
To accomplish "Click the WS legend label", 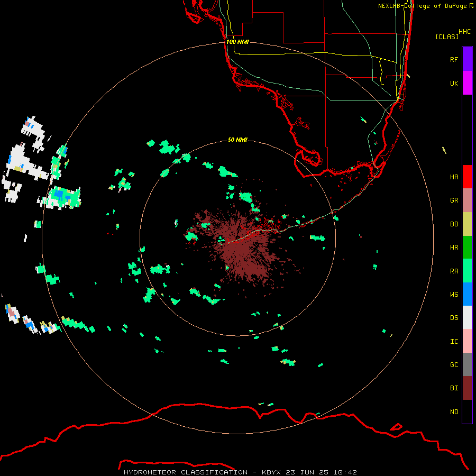I will tap(454, 294).
